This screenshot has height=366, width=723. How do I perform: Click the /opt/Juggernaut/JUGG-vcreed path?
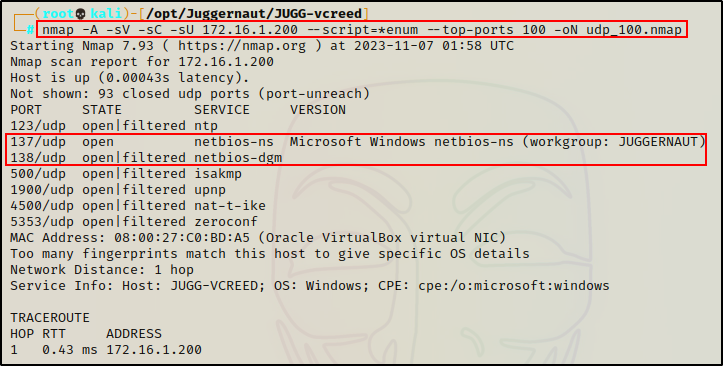[x=254, y=14]
